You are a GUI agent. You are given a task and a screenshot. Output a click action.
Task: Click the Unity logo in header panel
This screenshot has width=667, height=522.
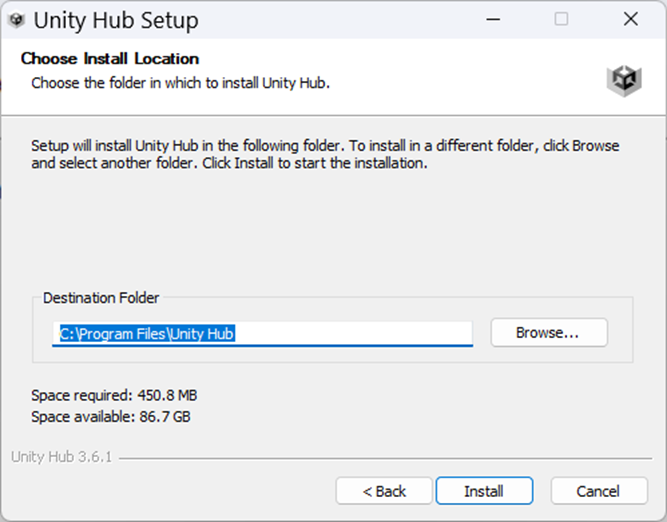click(624, 80)
